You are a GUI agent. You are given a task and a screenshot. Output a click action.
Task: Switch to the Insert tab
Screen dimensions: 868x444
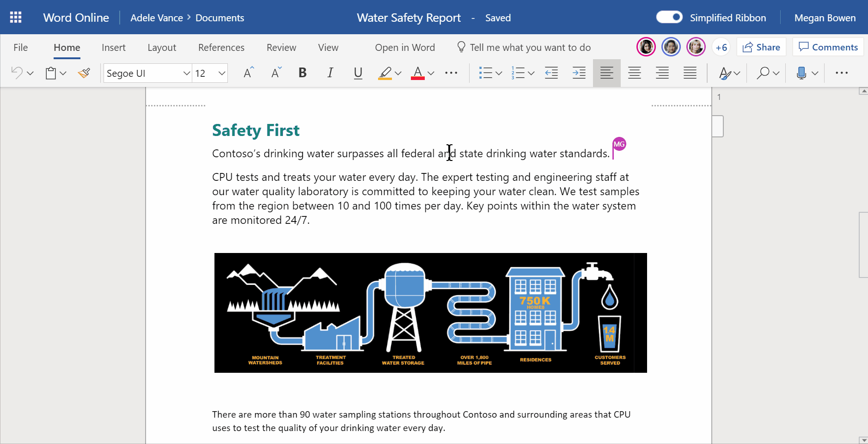click(x=114, y=48)
